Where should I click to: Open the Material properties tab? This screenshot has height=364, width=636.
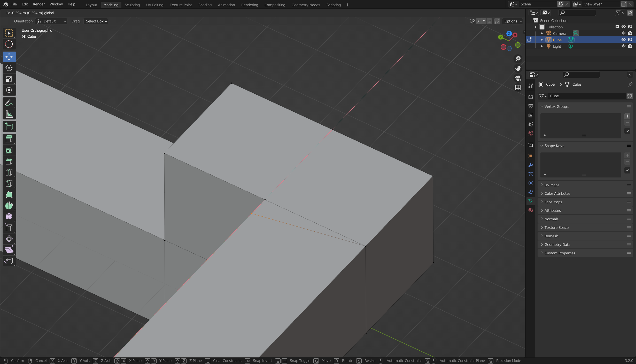pos(531,210)
